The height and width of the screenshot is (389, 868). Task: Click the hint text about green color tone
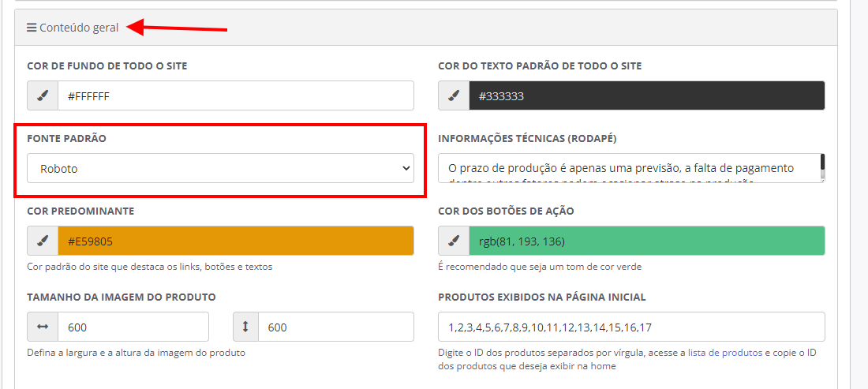point(540,267)
